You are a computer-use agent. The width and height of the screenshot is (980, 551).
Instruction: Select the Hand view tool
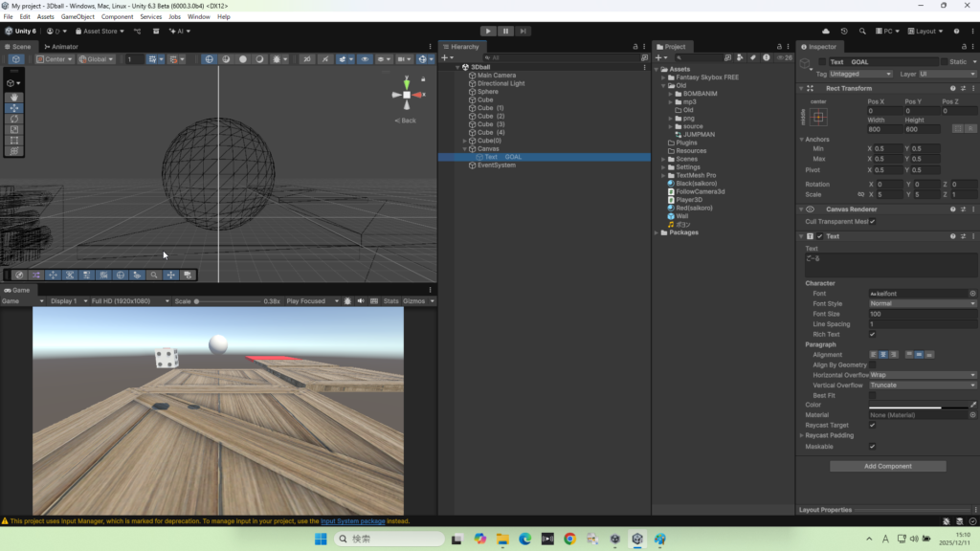tap(14, 98)
